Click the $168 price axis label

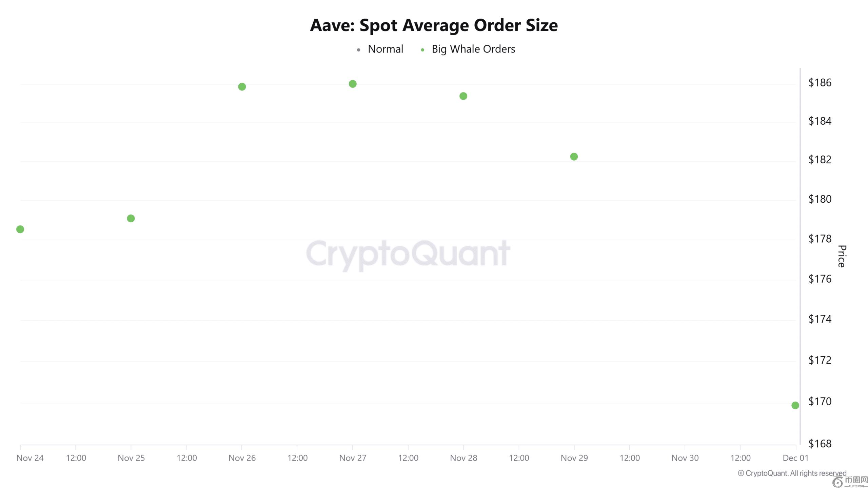[x=820, y=443]
